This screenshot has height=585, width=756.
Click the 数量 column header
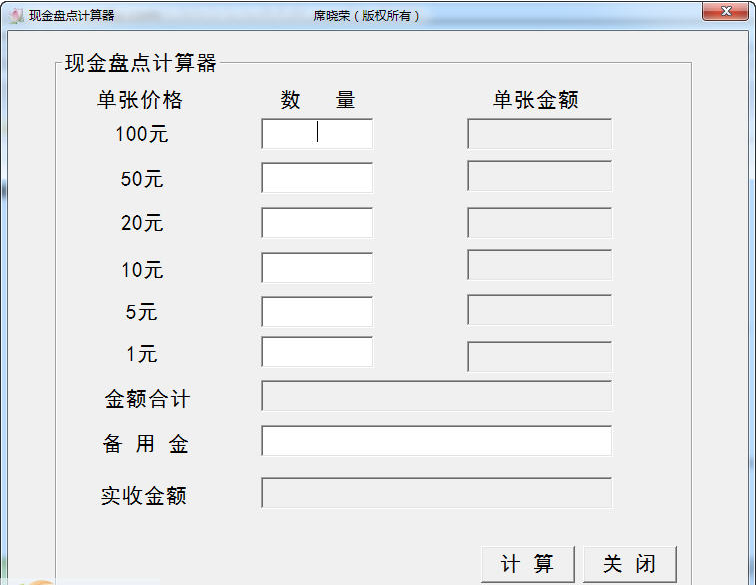318,100
